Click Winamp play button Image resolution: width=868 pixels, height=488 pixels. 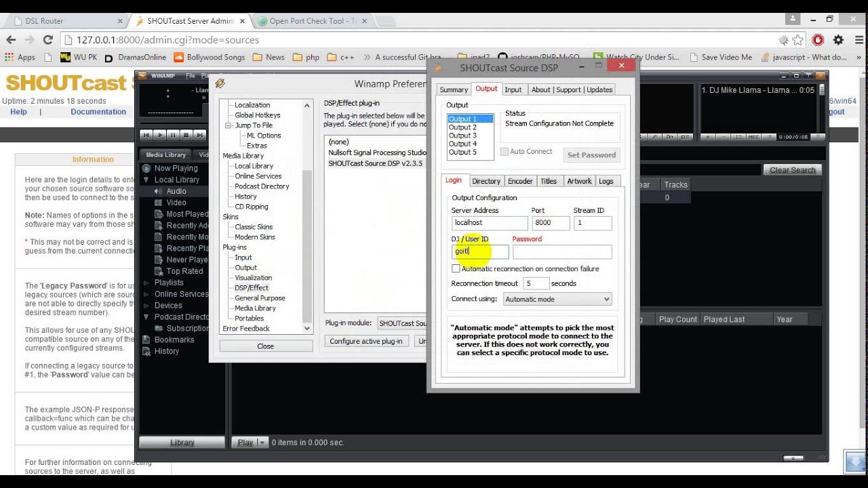pyautogui.click(x=160, y=136)
